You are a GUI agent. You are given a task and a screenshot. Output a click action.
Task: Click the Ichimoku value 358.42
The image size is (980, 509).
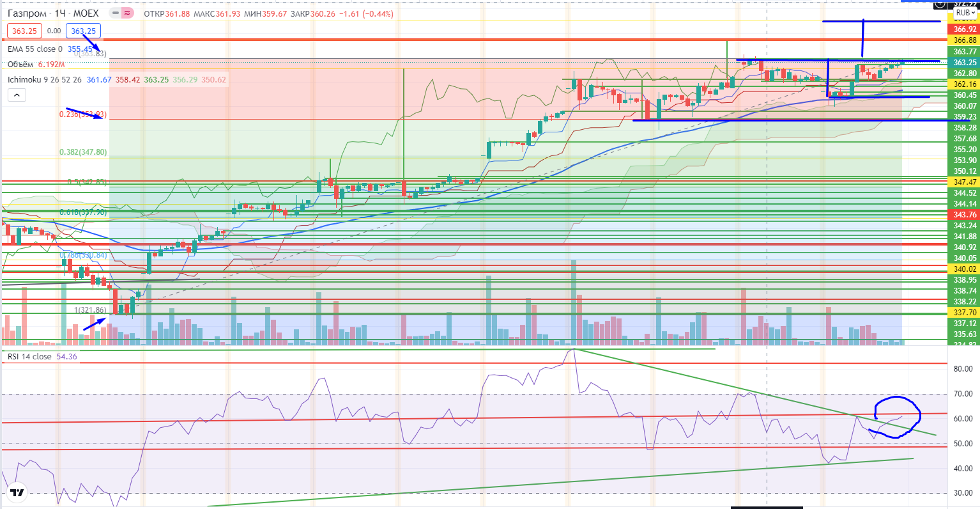click(x=128, y=79)
